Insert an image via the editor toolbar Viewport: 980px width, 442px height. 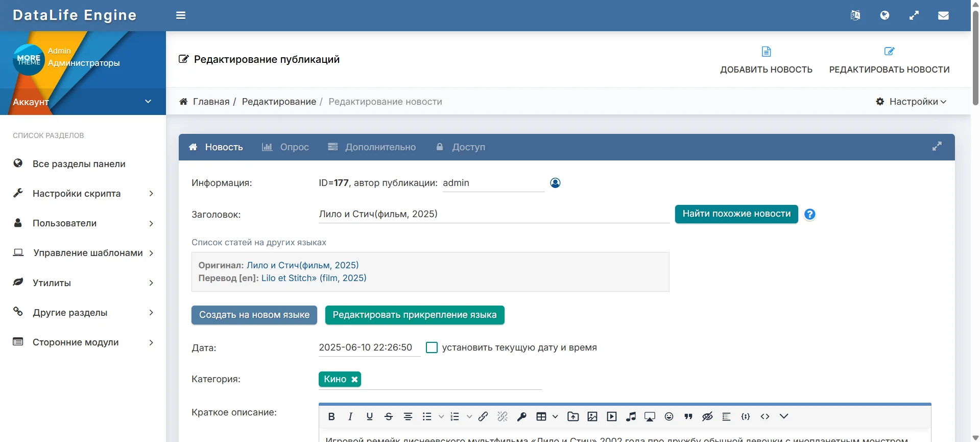click(x=592, y=416)
